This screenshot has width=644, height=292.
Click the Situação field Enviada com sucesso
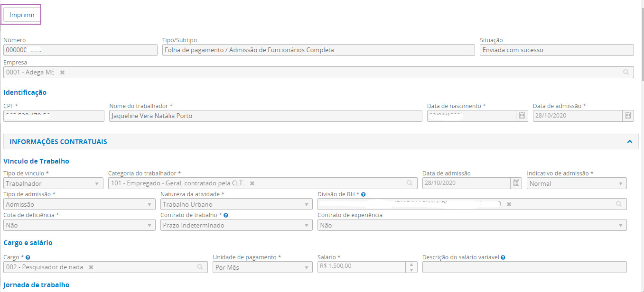(557, 50)
